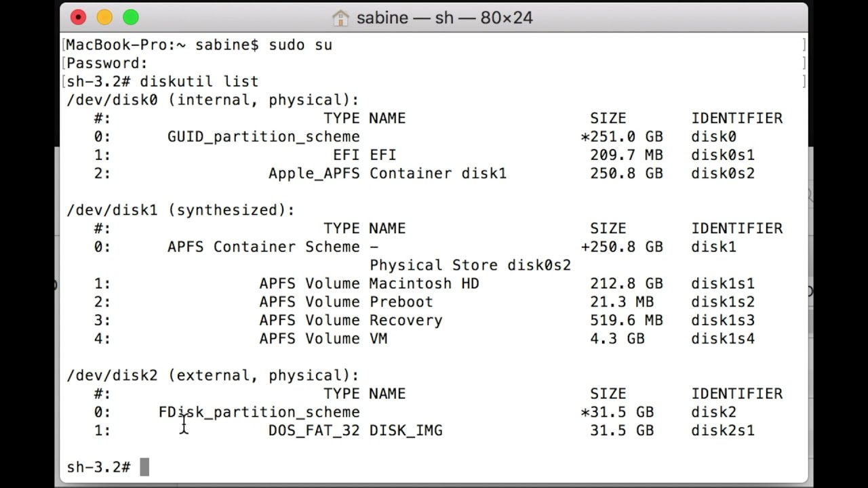
Task: Click the /dev/disk2 (external, physical) header
Action: 212,375
